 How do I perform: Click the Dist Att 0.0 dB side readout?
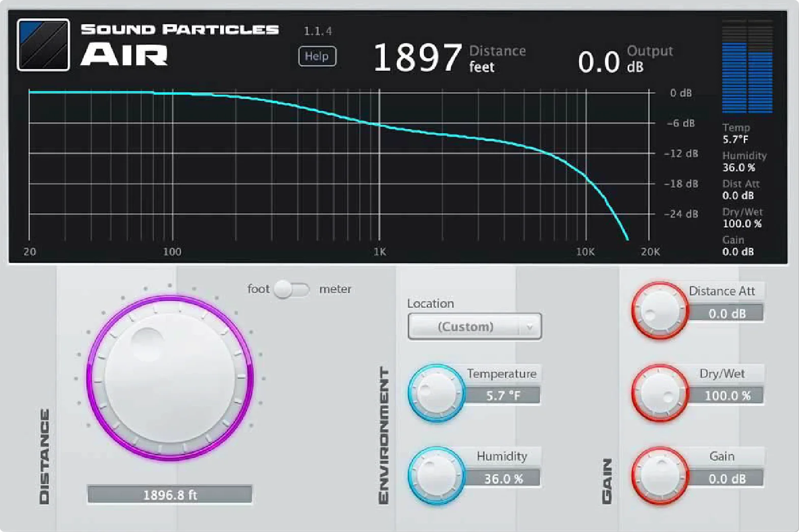[740, 189]
